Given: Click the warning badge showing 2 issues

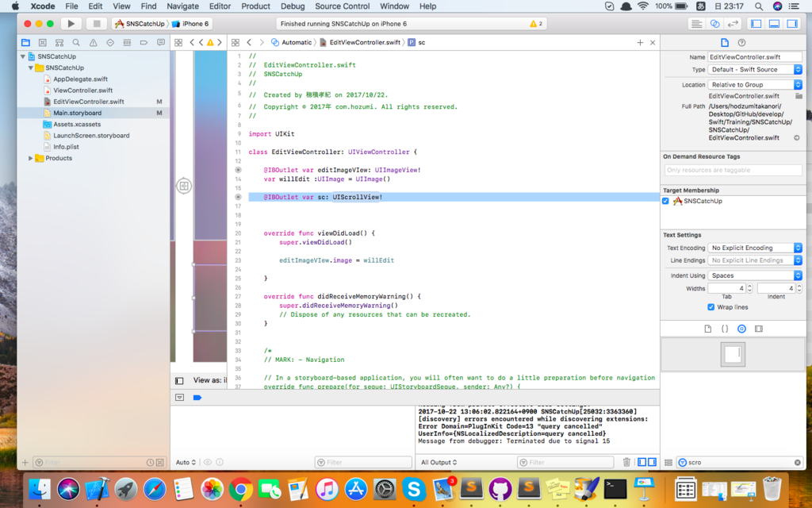Looking at the screenshot, I should click(x=536, y=23).
